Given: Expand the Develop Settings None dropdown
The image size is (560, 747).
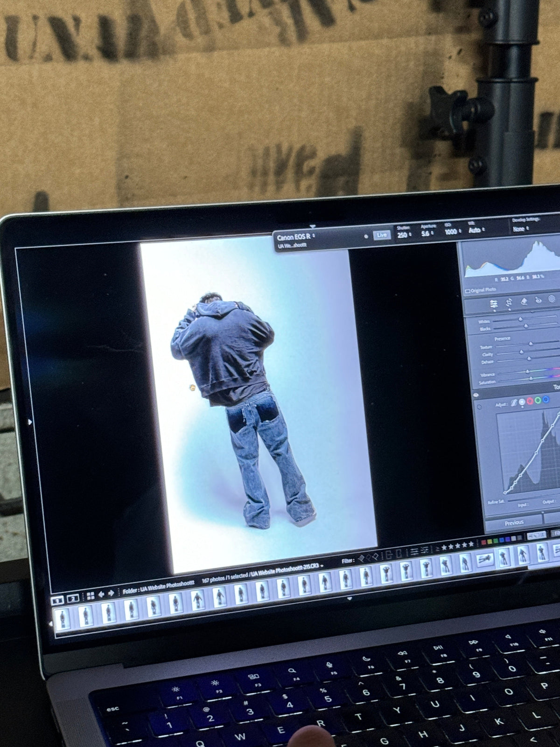Looking at the screenshot, I should [520, 229].
